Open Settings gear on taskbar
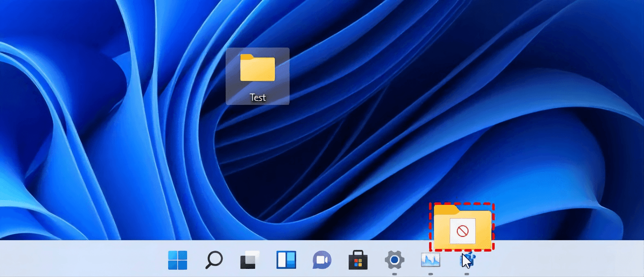 pyautogui.click(x=394, y=260)
